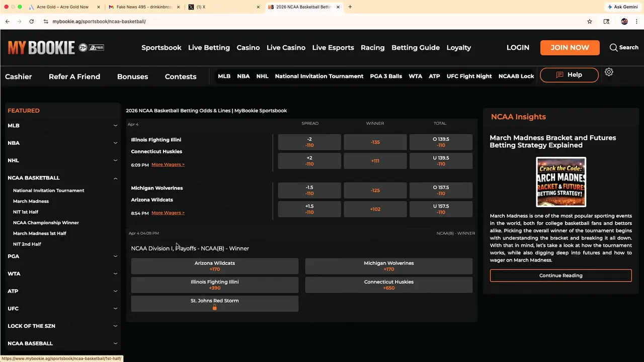Open Live Esports

333,47
